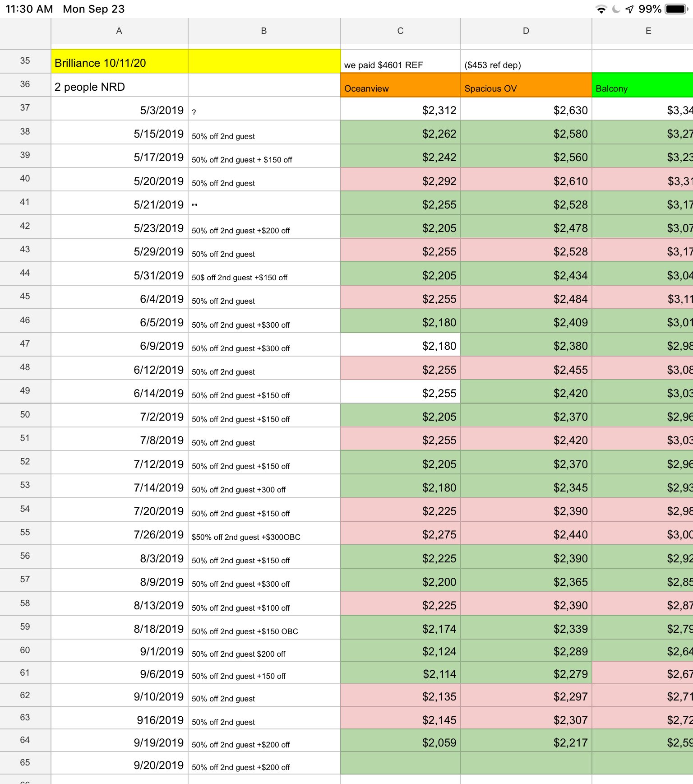Select Oceanview price $2,275

point(401,533)
